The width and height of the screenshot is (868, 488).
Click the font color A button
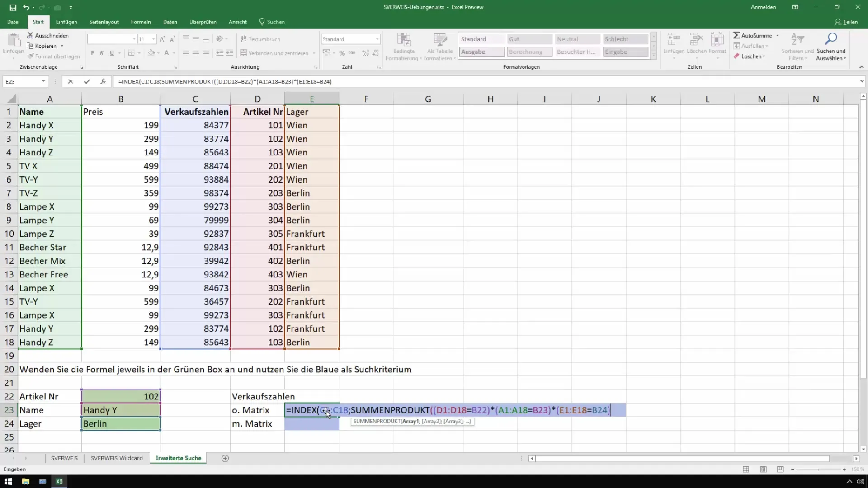point(166,53)
